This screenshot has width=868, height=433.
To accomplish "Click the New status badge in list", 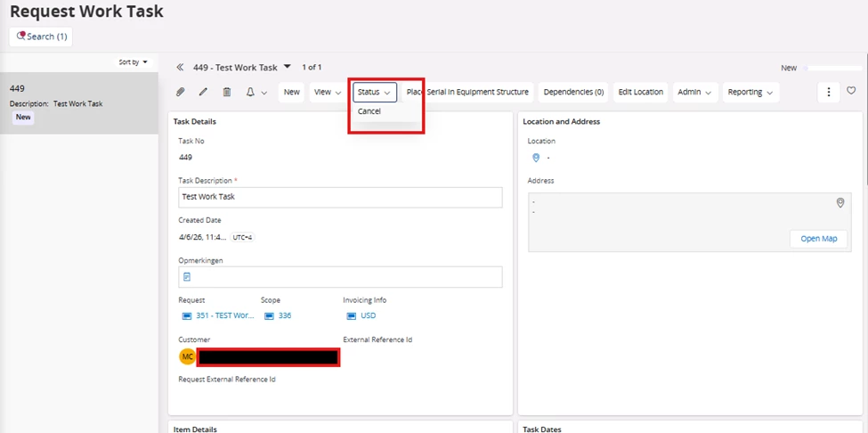I will (23, 117).
